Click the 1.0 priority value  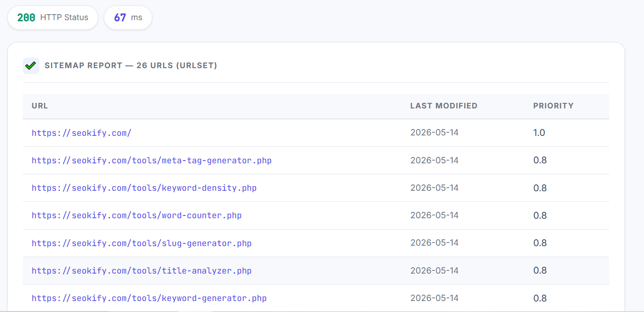(539, 133)
